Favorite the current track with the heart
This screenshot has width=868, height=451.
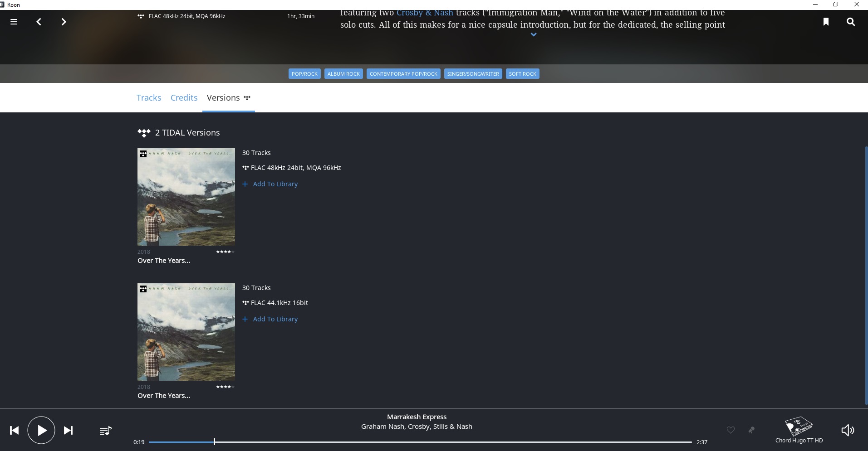[731, 430]
